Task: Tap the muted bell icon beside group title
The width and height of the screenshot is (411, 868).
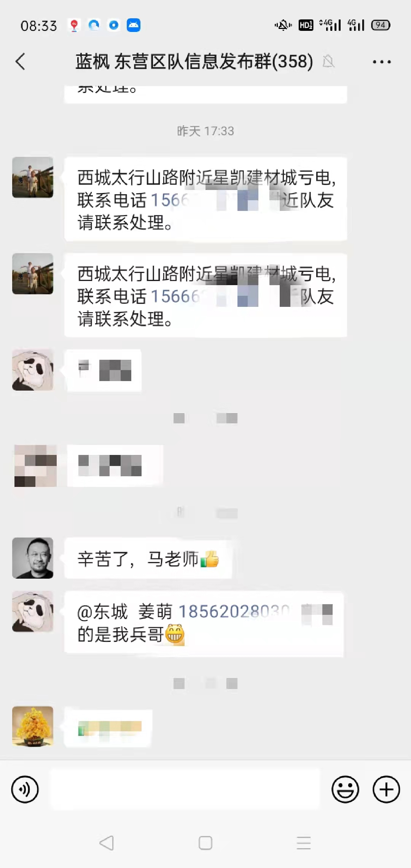Action: tap(328, 61)
